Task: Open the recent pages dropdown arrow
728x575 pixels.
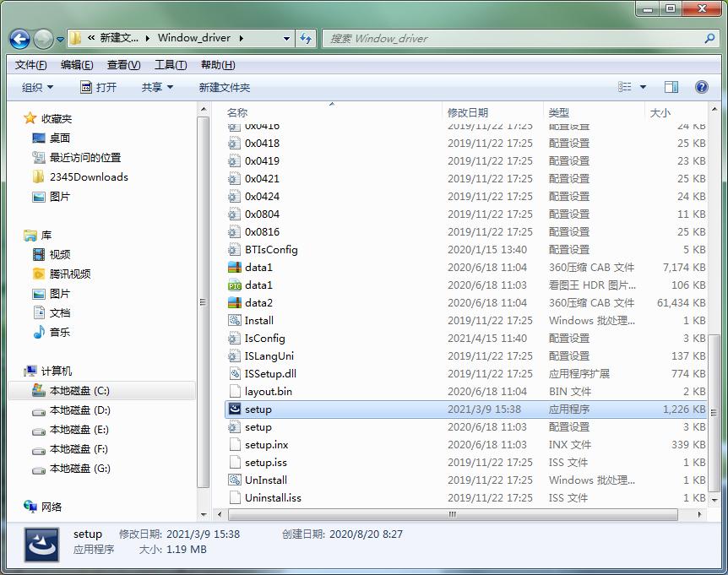Action: (60, 40)
